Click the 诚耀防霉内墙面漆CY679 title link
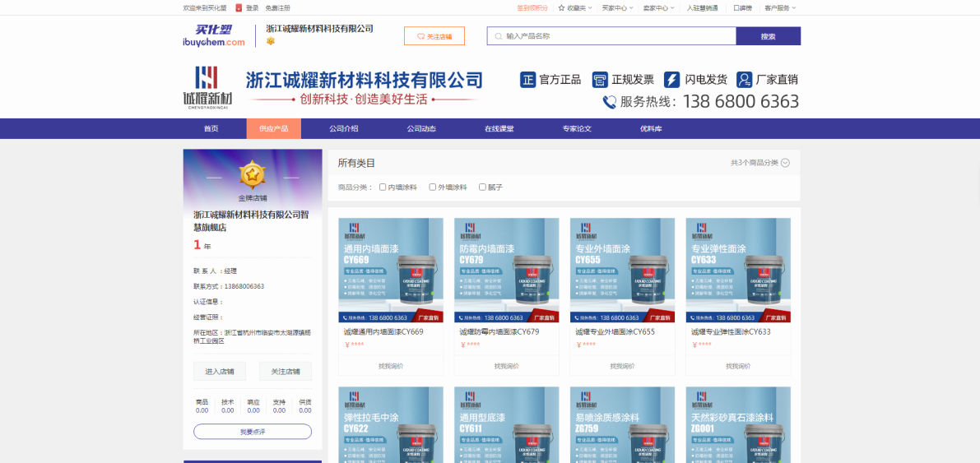The width and height of the screenshot is (980, 463). (499, 331)
